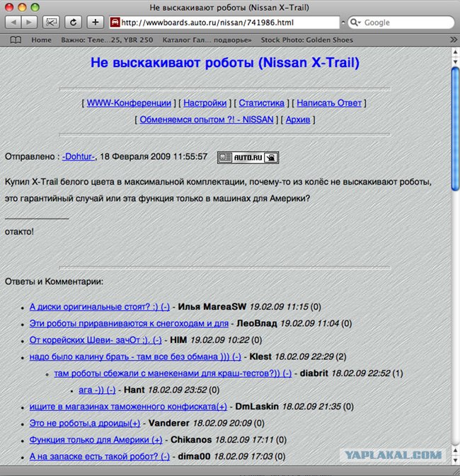The height and width of the screenshot is (476, 460).
Task: Click the Add Bookmark plus button
Action: coord(96,23)
